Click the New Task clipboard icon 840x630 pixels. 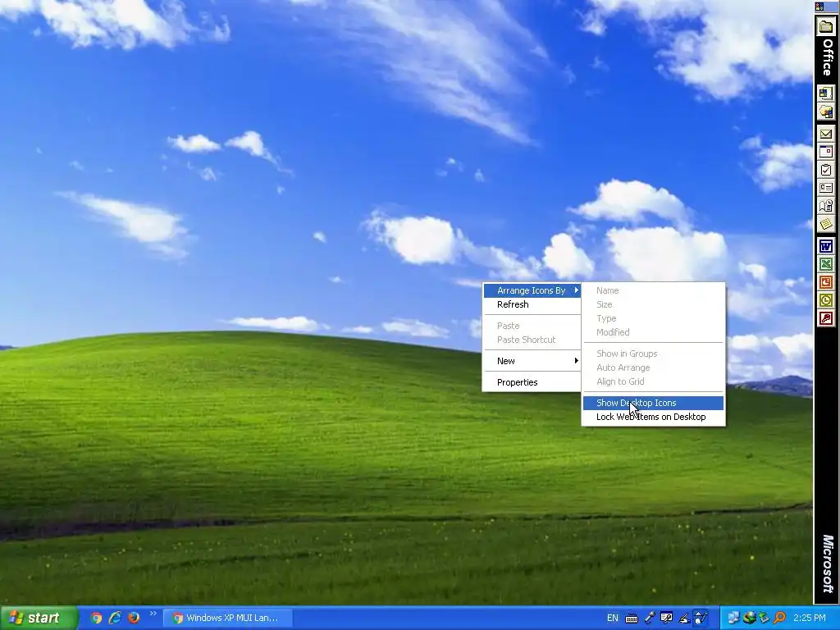click(x=825, y=171)
